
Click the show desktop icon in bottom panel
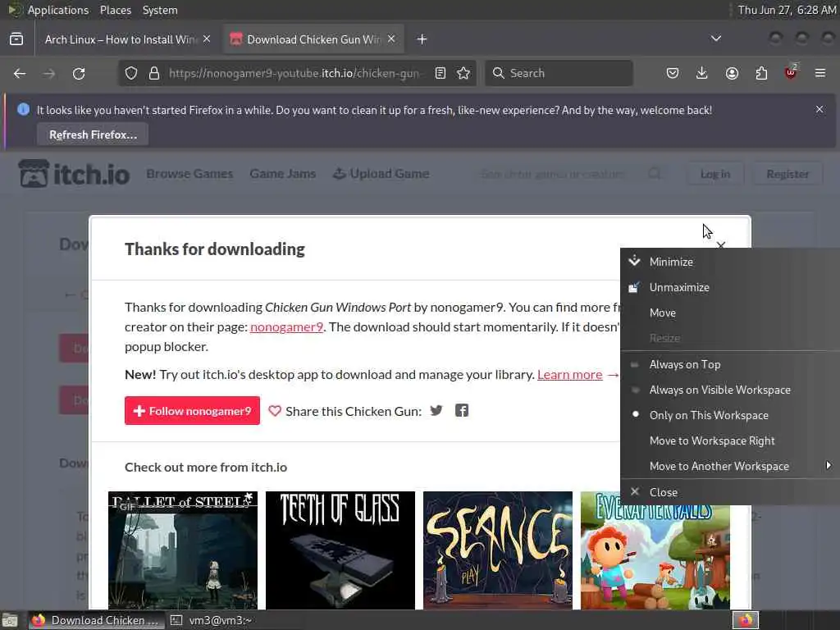[10, 621]
